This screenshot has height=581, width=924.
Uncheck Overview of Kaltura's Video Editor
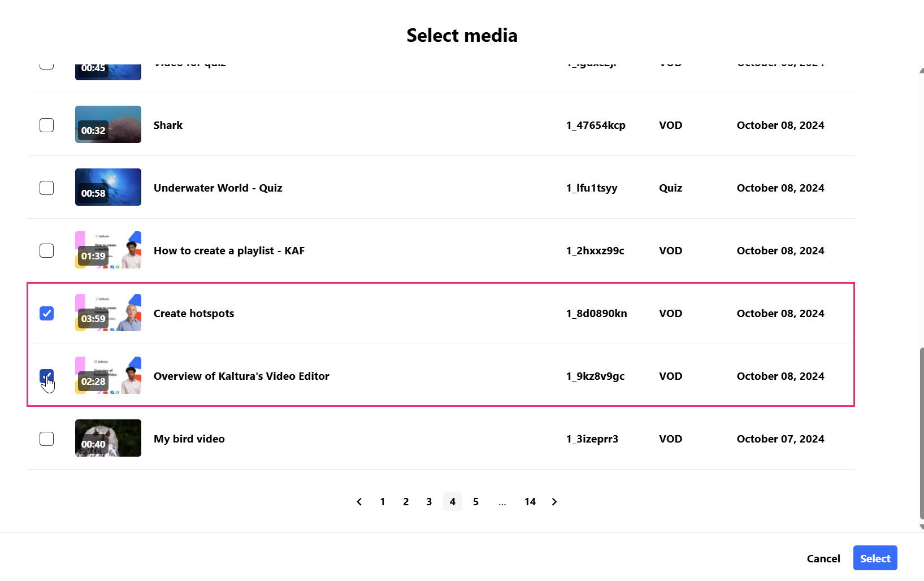tap(47, 376)
